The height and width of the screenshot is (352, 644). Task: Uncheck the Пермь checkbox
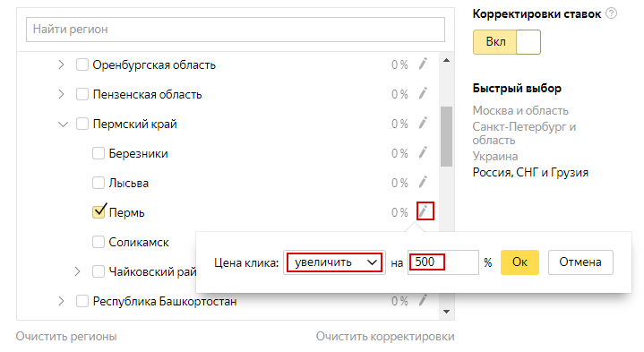(99, 211)
